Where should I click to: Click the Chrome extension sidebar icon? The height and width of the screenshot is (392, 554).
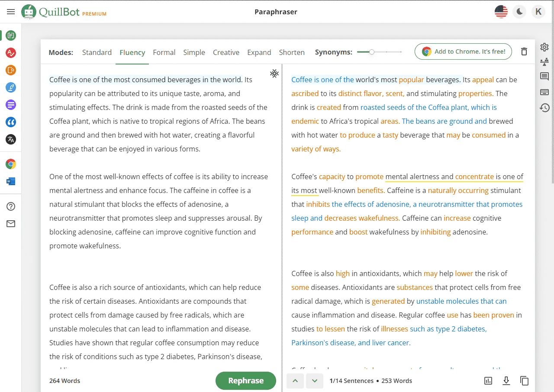click(x=11, y=164)
